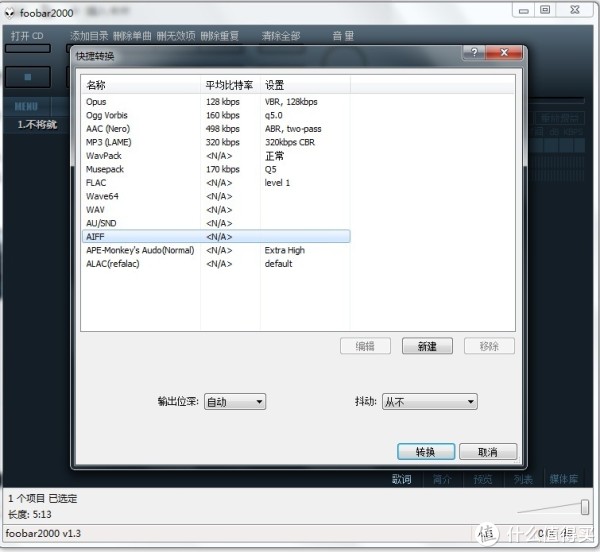The image size is (600, 552).
Task: Select the MP3 (LAME) preset row
Action: coord(216,142)
